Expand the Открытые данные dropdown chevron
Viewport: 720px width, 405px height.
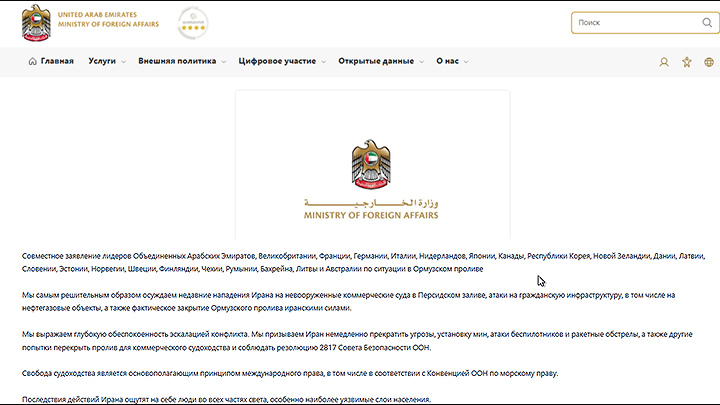click(x=421, y=62)
